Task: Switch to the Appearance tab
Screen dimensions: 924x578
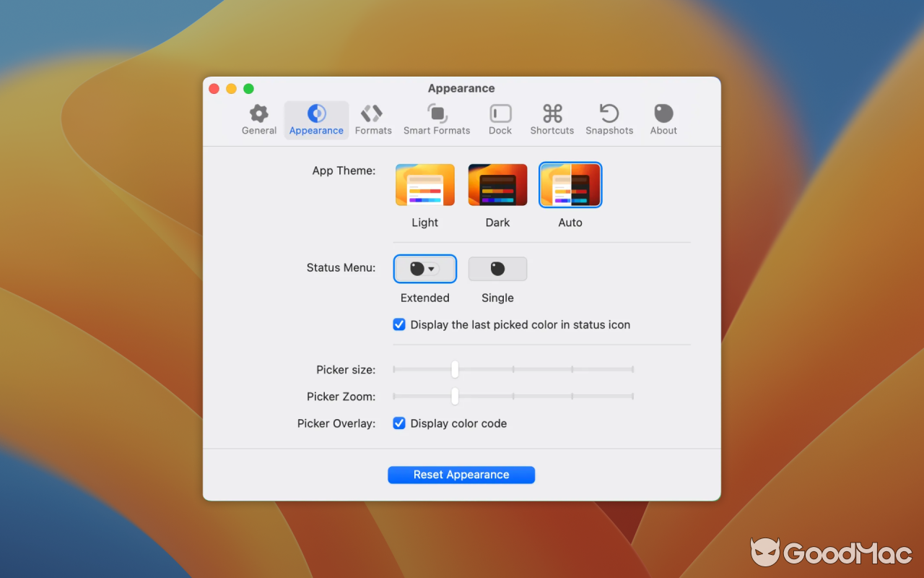Action: tap(316, 119)
